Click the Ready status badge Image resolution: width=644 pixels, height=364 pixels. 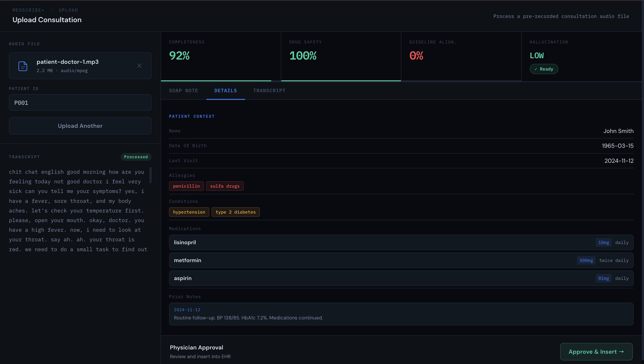[x=544, y=69]
